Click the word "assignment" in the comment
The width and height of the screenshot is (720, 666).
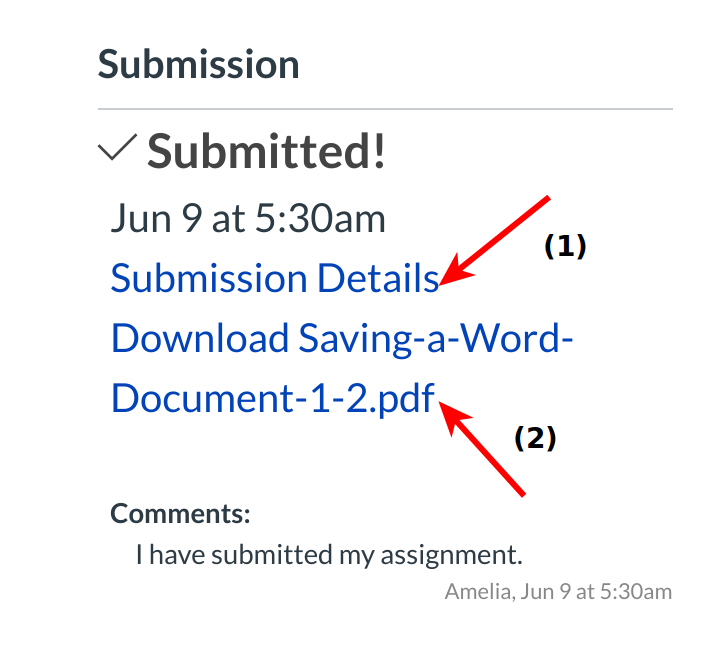467,553
